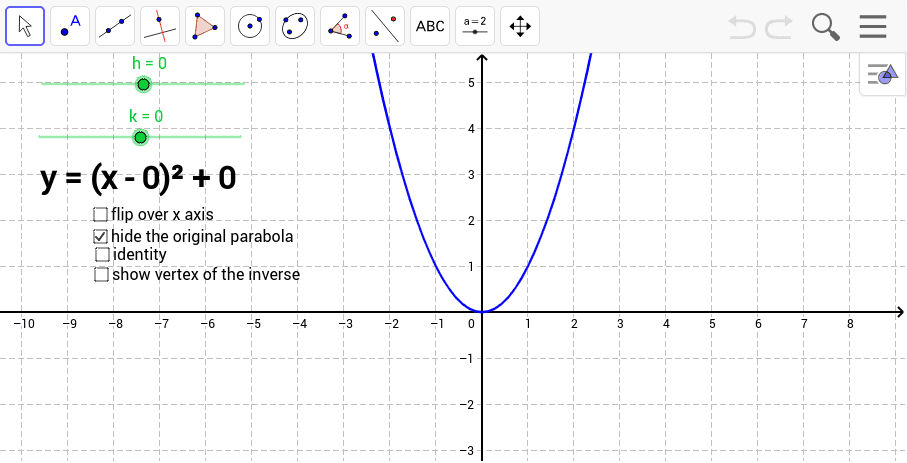Check the flip over x axis box
907x463 pixels.
pyautogui.click(x=101, y=215)
